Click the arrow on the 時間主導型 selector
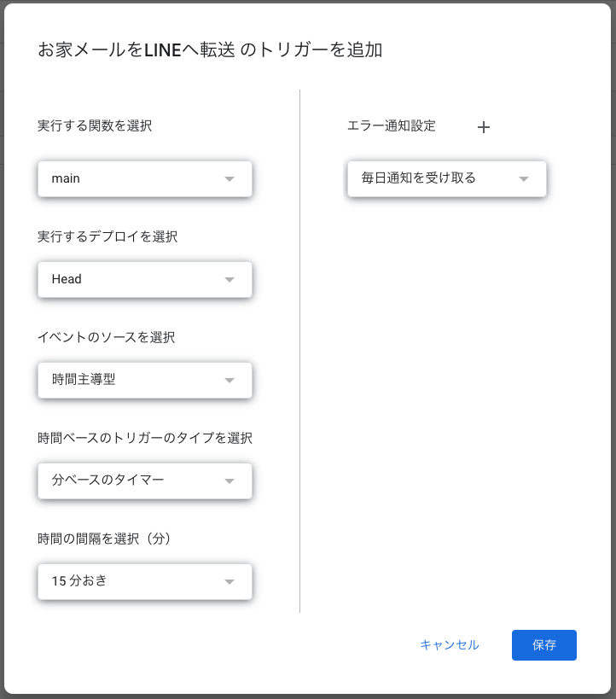Image resolution: width=616 pixels, height=699 pixels. (230, 380)
